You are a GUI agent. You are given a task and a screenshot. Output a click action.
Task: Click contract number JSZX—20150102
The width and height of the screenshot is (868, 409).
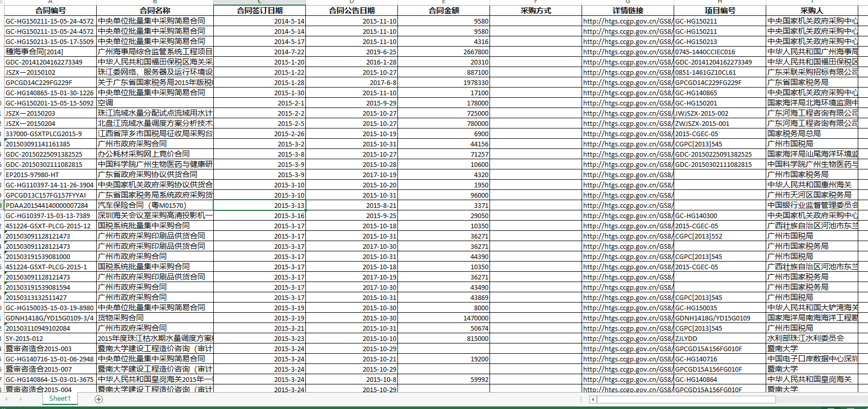[x=50, y=72]
